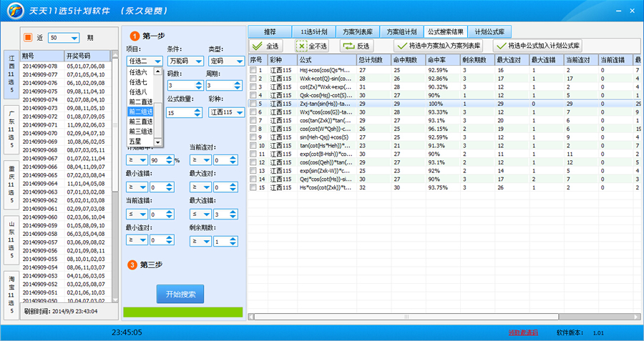Click checkmark icon for 将选中方案加入方案列表库

tap(401, 45)
